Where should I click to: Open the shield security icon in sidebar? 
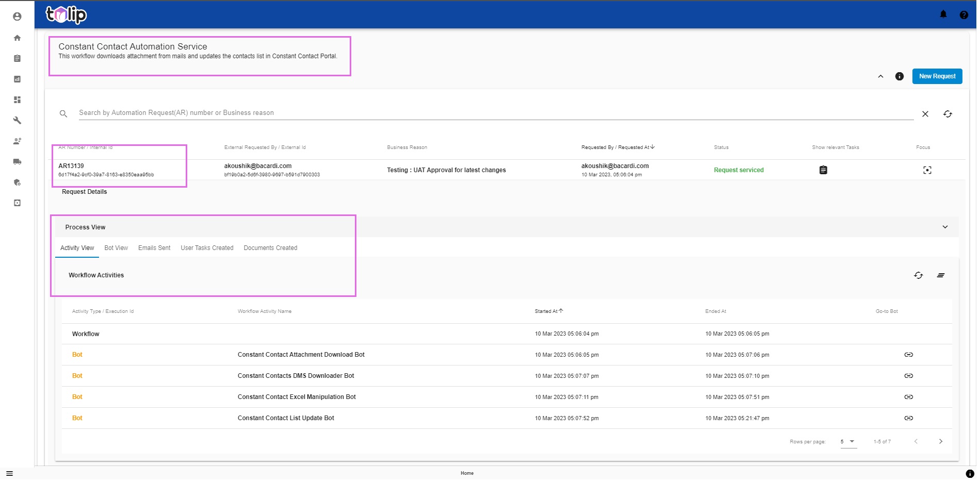click(17, 182)
